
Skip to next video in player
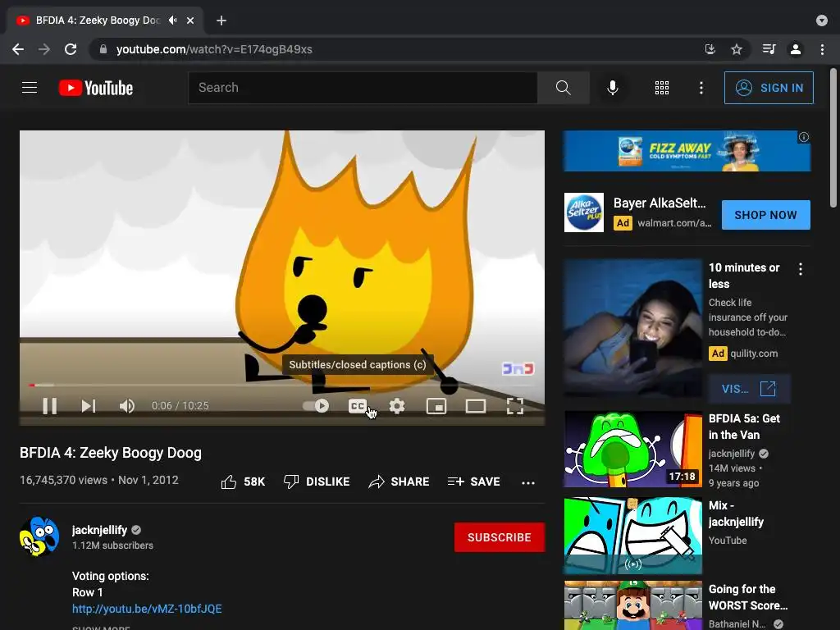(x=89, y=405)
